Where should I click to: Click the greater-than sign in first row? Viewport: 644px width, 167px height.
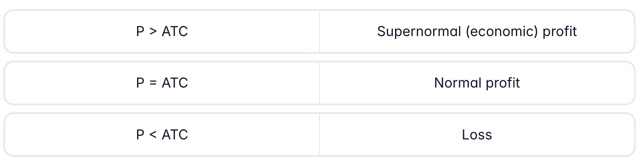coord(153,32)
